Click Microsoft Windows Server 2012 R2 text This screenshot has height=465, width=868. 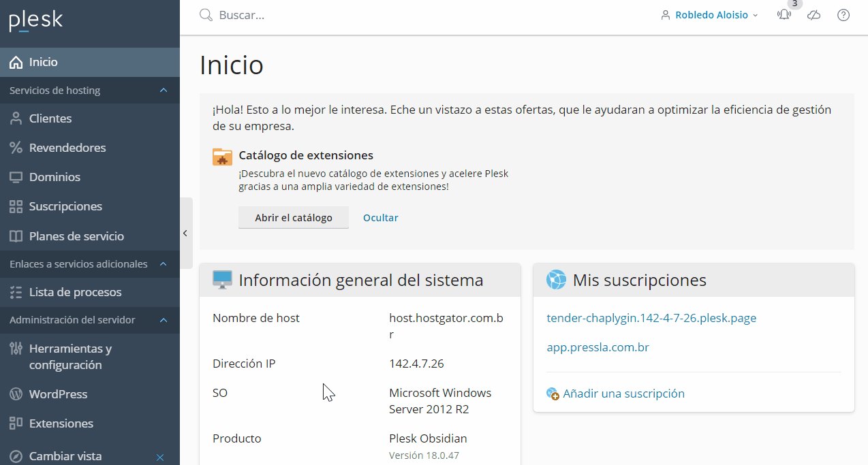point(440,401)
